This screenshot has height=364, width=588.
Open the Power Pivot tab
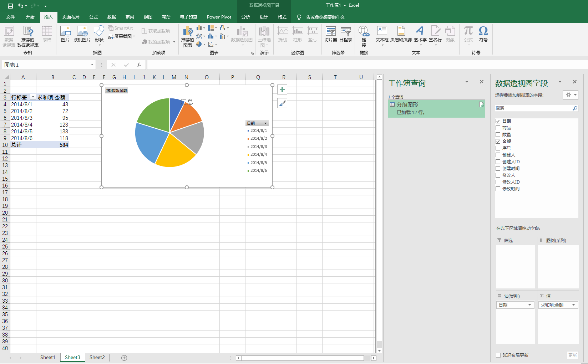tap(219, 17)
